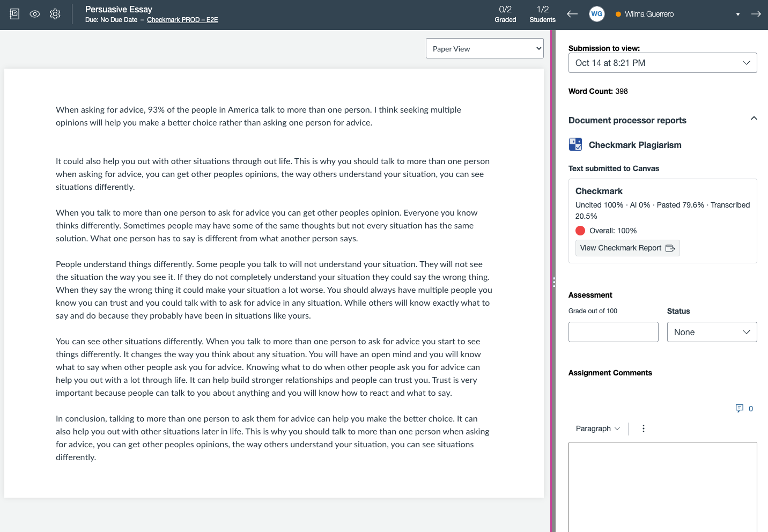Click the 1/2 Students counter
The height and width of the screenshot is (532, 768).
(x=543, y=14)
